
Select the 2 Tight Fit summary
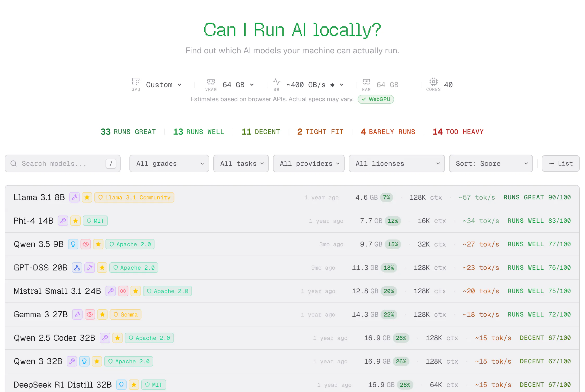[x=320, y=132]
